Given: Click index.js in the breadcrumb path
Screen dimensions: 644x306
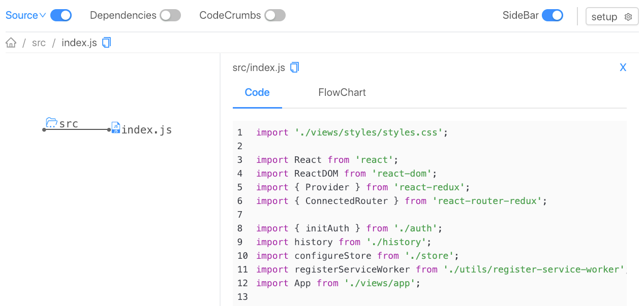Looking at the screenshot, I should click(79, 43).
